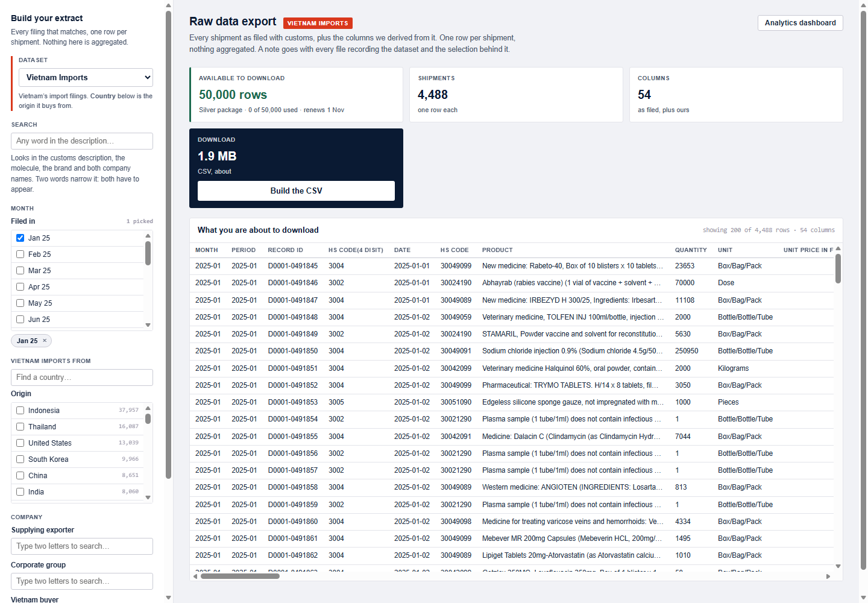This screenshot has height=603, width=868.
Task: Click the Dose unit cell
Action: coord(726,283)
